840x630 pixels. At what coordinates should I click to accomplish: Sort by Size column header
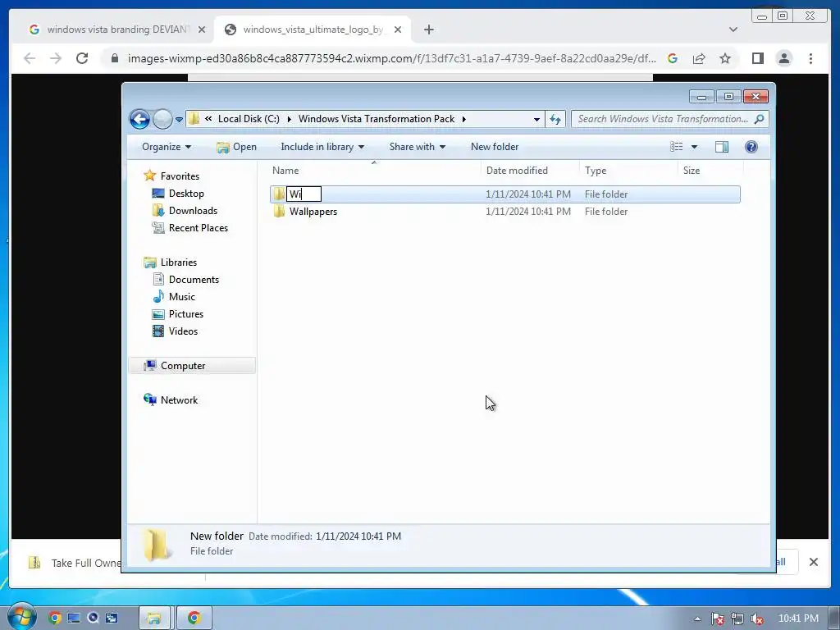[x=711, y=171]
